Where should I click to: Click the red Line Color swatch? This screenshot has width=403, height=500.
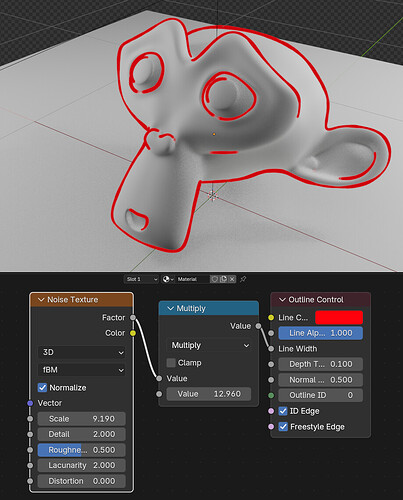coord(339,317)
